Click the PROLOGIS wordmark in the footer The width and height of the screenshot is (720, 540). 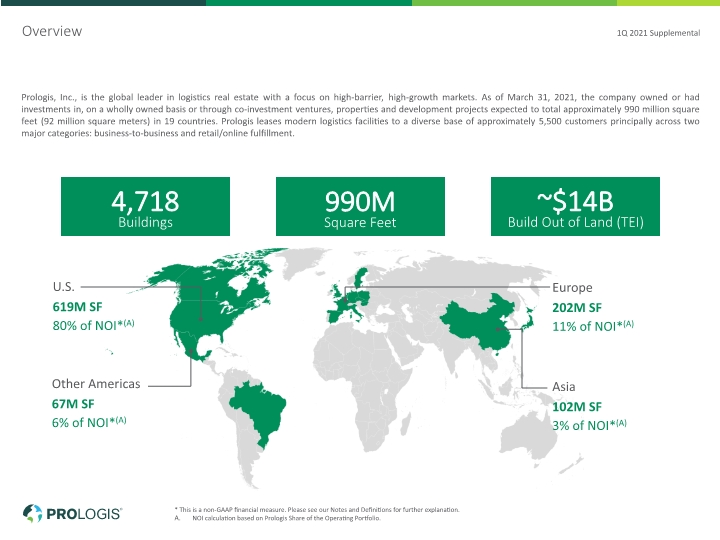[x=84, y=513]
